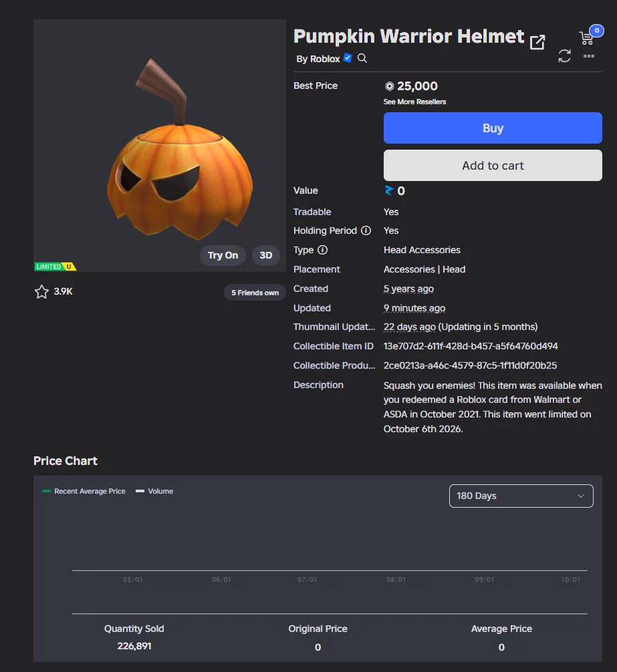Click the Try On button

click(x=223, y=255)
